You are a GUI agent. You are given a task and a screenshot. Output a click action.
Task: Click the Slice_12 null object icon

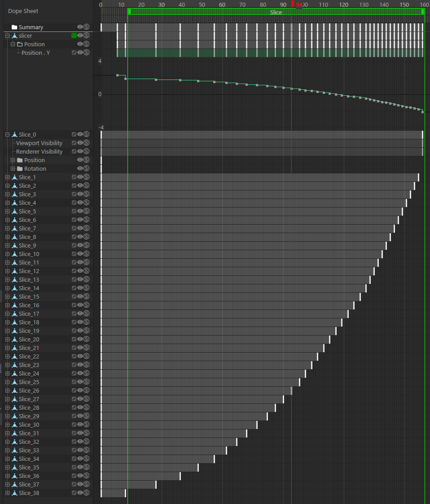pos(14,271)
